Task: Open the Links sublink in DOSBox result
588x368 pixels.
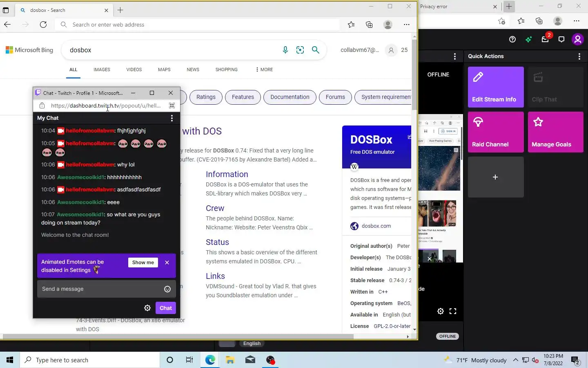Action: click(x=215, y=276)
